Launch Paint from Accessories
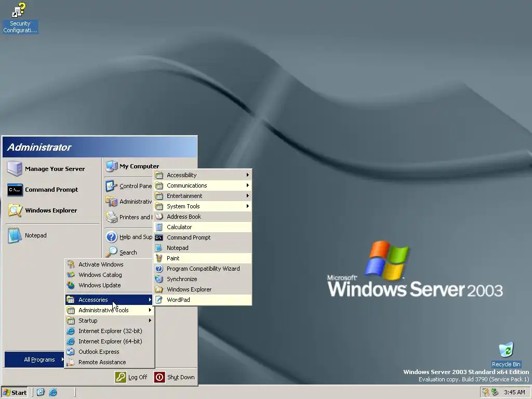 click(203, 258)
